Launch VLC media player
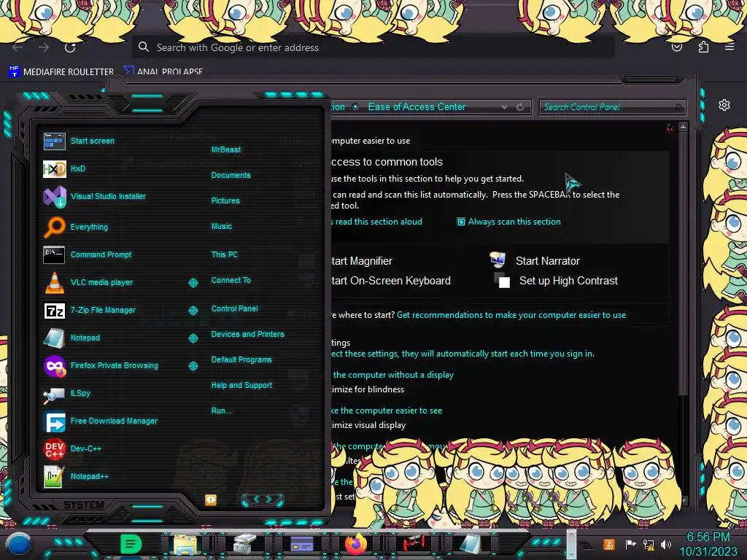 (88, 282)
